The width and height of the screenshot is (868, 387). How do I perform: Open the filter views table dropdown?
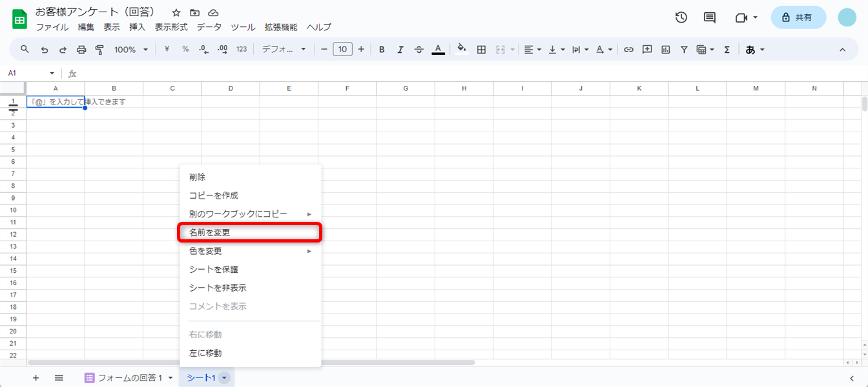coord(705,50)
